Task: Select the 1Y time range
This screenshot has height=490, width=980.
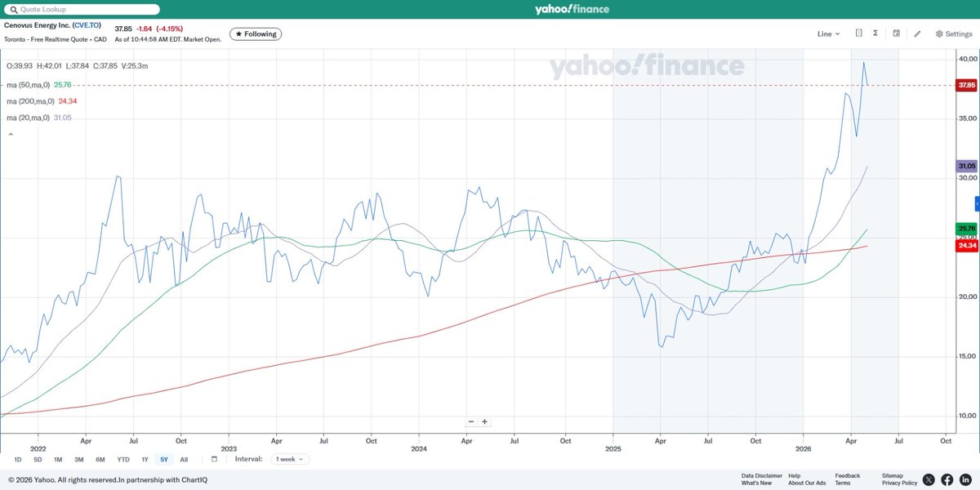Action: [145, 459]
